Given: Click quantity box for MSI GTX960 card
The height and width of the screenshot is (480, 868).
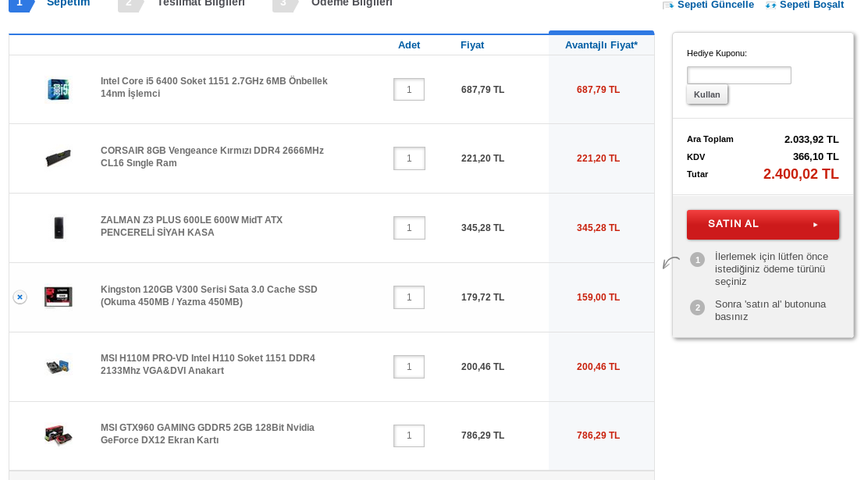Looking at the screenshot, I should [x=409, y=436].
